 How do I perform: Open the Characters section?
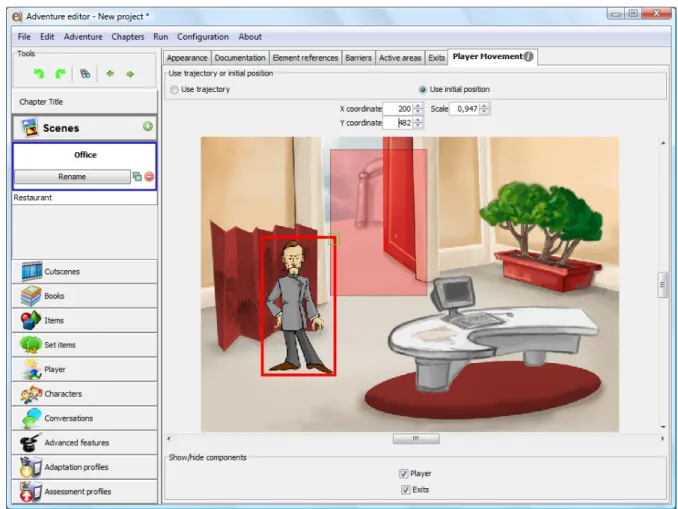[84, 394]
